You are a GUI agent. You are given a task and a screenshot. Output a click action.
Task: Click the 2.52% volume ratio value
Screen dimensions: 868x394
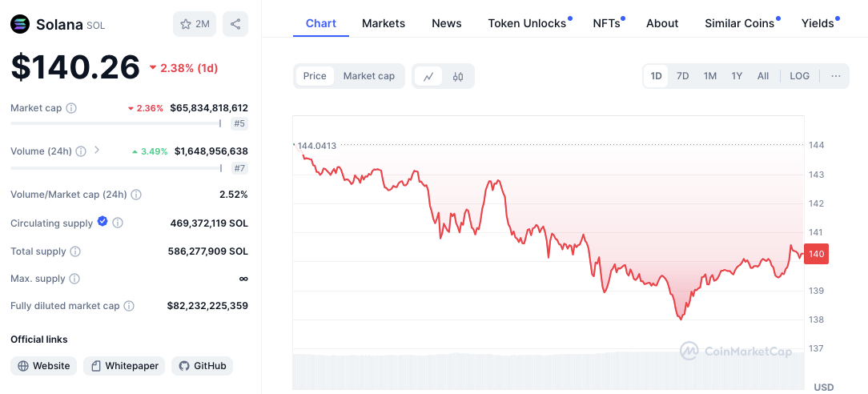(x=234, y=195)
